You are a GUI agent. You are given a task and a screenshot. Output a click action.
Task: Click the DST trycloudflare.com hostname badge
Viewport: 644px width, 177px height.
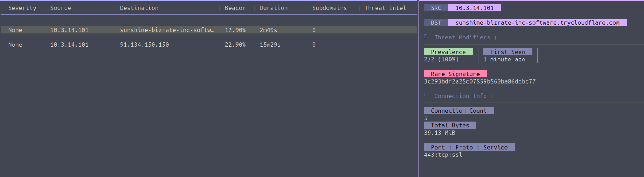point(537,23)
